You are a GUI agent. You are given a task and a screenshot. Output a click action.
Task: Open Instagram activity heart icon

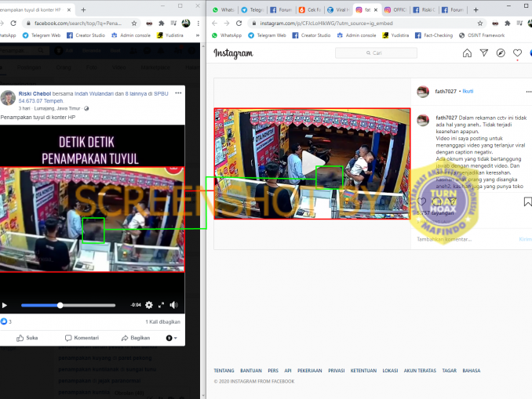click(x=517, y=53)
